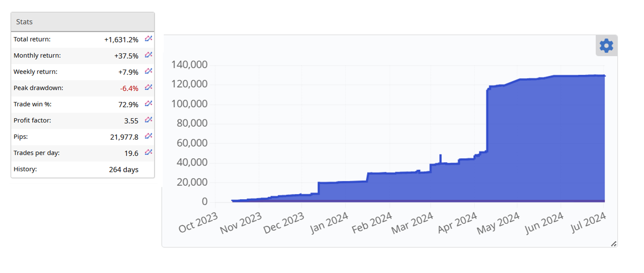Click the Apr 2024 x-axis label
This screenshot has width=644, height=273.
[457, 223]
